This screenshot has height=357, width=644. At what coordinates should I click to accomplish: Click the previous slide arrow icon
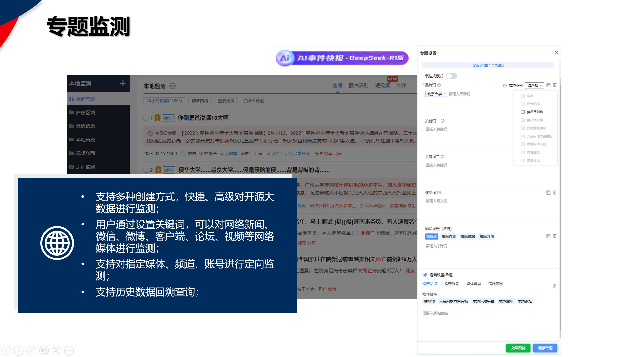click(6, 350)
